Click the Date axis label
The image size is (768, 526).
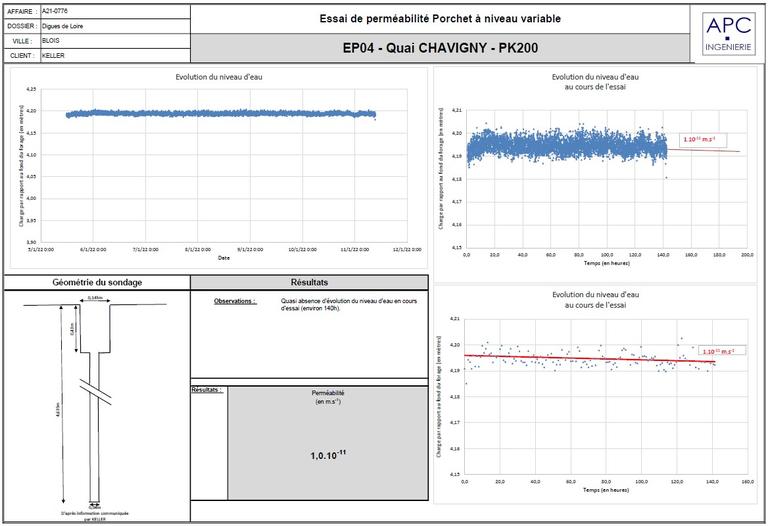224,258
